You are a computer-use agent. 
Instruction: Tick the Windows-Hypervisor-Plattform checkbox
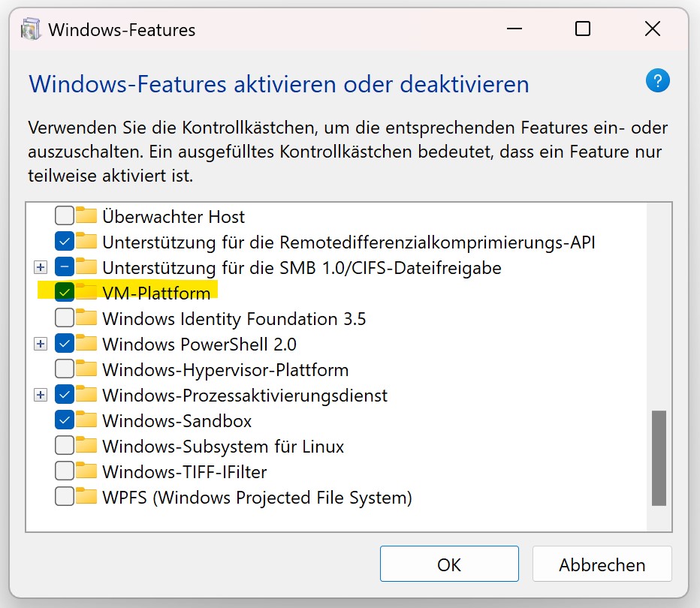[65, 369]
